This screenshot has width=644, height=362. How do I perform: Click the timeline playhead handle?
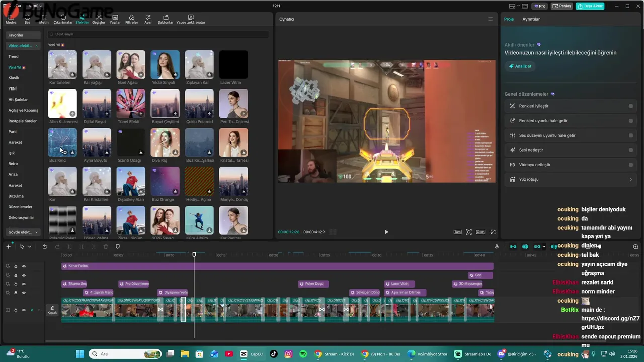(x=194, y=255)
